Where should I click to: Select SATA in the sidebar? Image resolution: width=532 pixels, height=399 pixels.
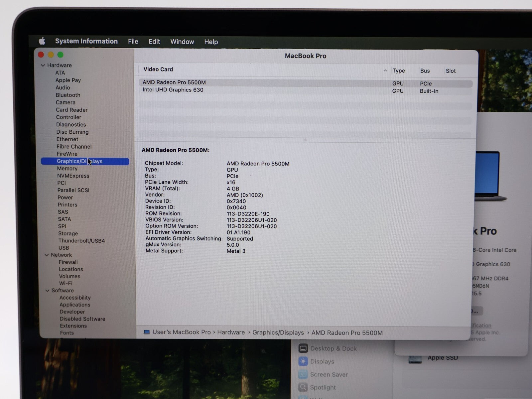point(65,219)
